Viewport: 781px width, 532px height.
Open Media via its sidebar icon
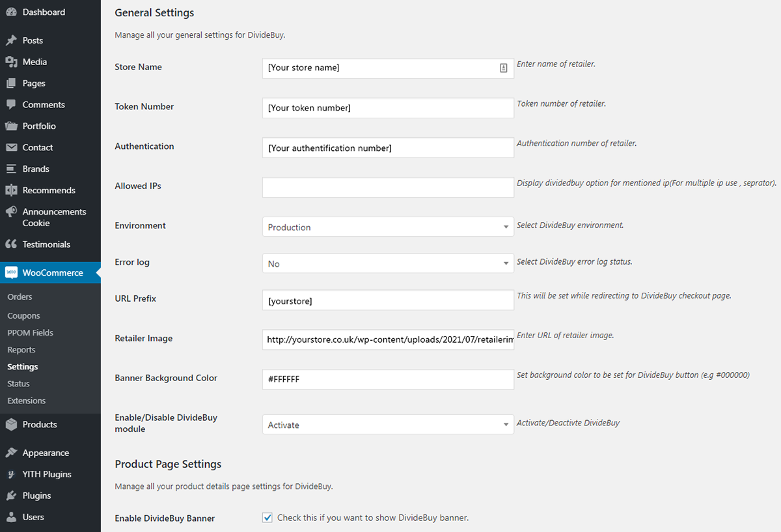pyautogui.click(x=11, y=62)
